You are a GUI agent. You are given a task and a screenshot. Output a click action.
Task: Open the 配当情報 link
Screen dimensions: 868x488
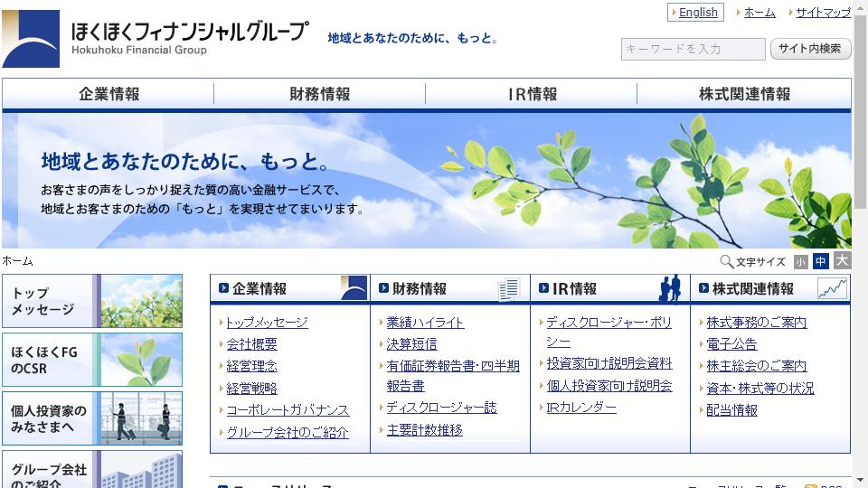[x=731, y=410]
